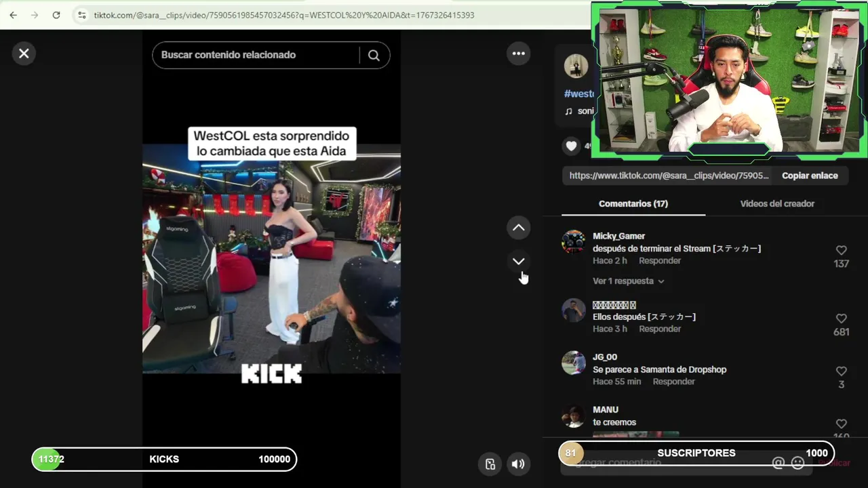The width and height of the screenshot is (868, 488).
Task: Switch to 'Comentarios (17)' tab
Action: point(633,203)
